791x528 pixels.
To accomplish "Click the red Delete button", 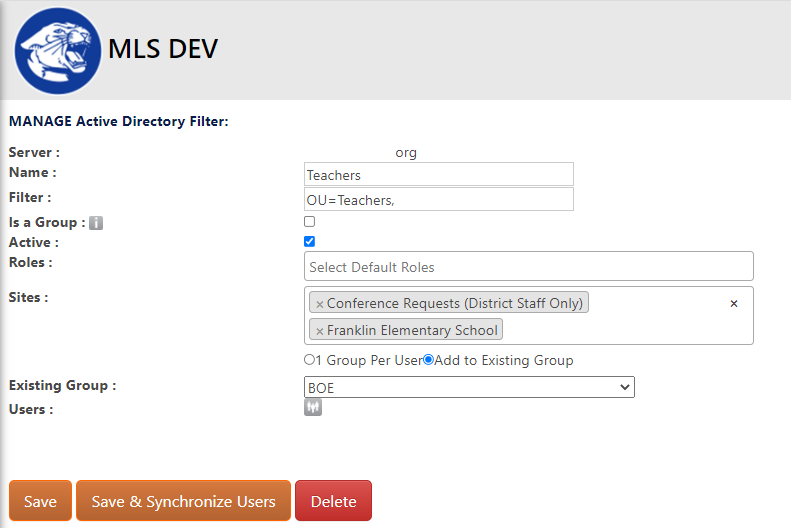I will [333, 501].
